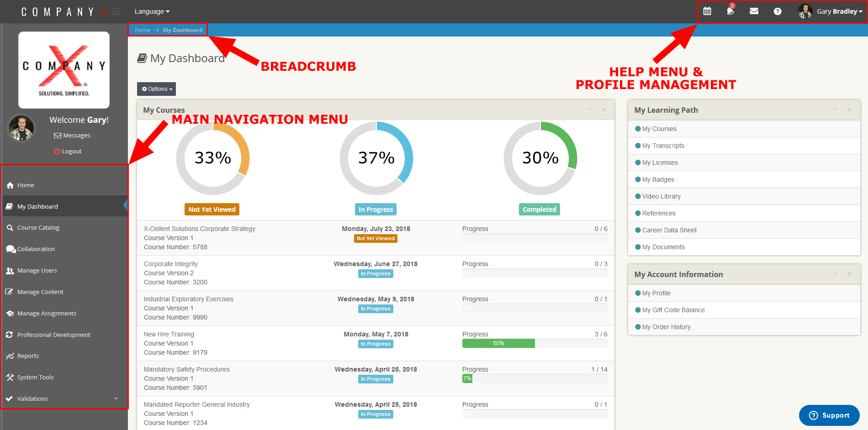Click the hamburger menu beside the Company logo
The width and height of the screenshot is (868, 430).
coord(115,11)
